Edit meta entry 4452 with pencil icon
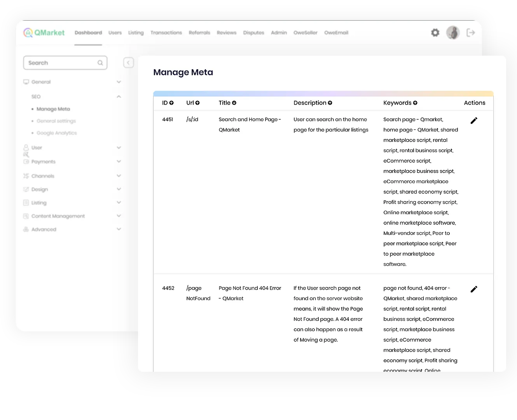The height and width of the screenshot is (420, 517). [474, 289]
